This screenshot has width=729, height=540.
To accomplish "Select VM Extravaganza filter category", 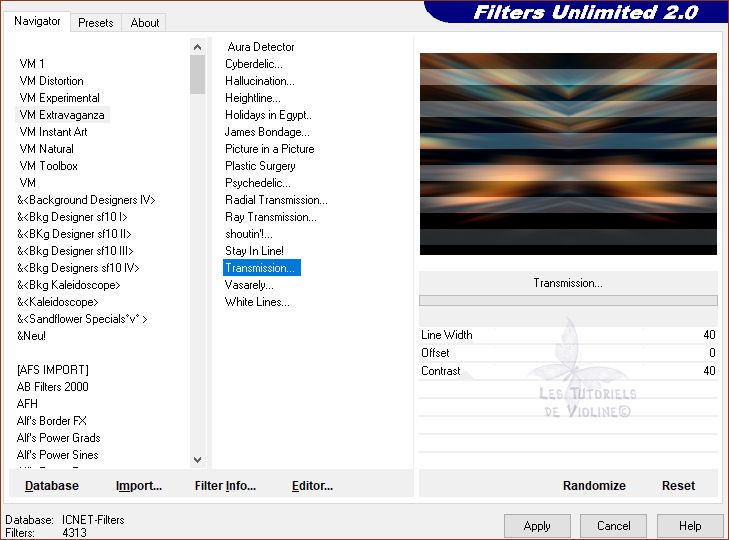I will click(62, 115).
